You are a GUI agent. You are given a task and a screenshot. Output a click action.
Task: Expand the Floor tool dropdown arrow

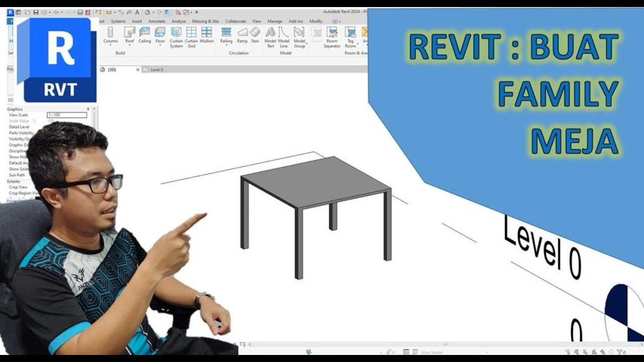[160, 45]
